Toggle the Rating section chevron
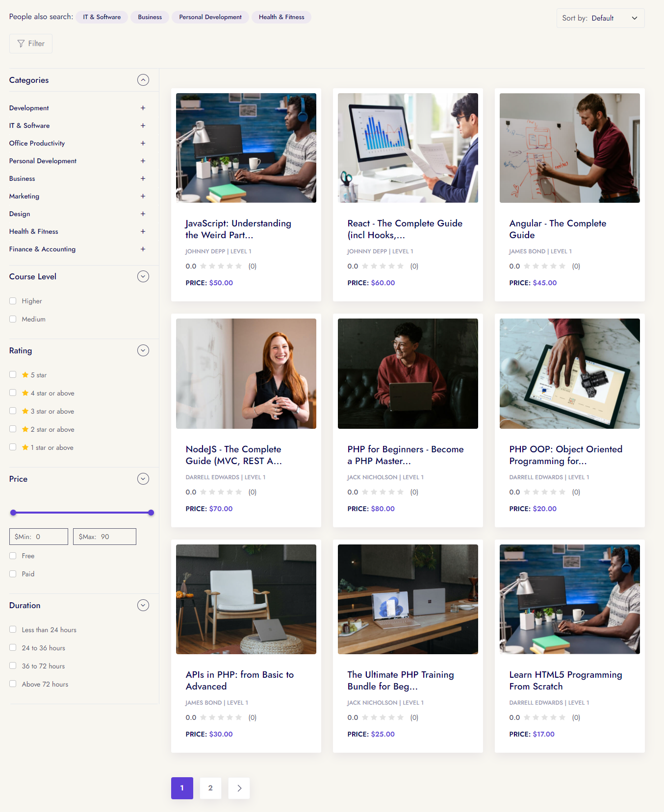This screenshot has width=664, height=812. click(143, 350)
